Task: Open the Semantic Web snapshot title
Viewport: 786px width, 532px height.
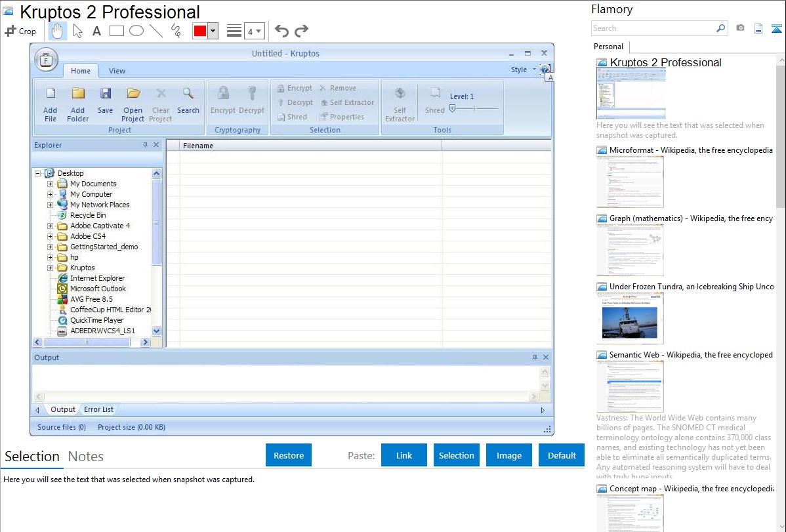Action: [691, 355]
